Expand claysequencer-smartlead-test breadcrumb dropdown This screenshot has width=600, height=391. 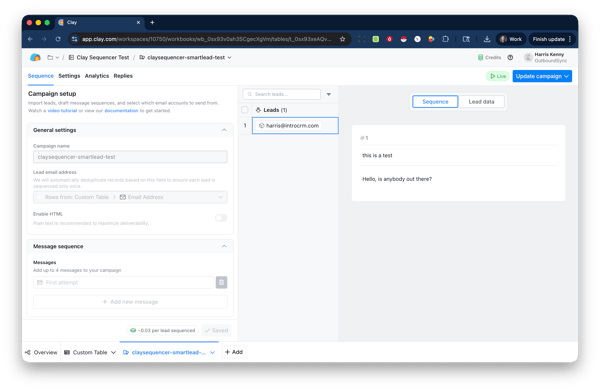[230, 57]
